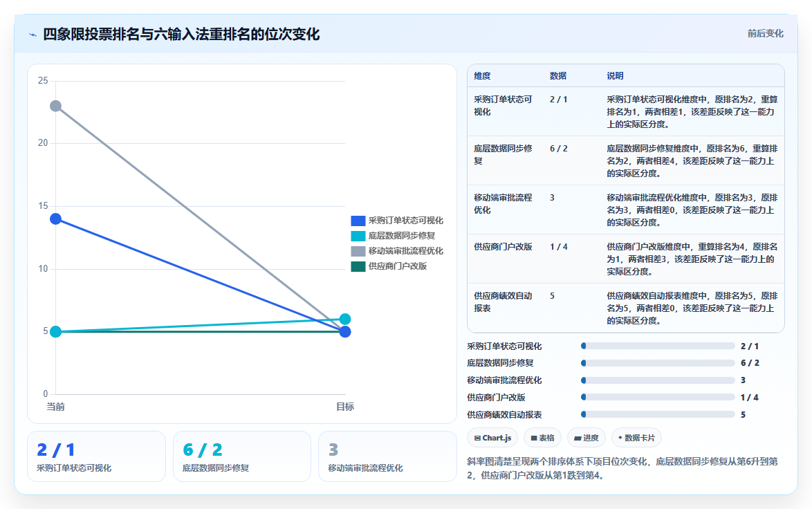Click the 5 value beside the last progress bar

pos(743,415)
